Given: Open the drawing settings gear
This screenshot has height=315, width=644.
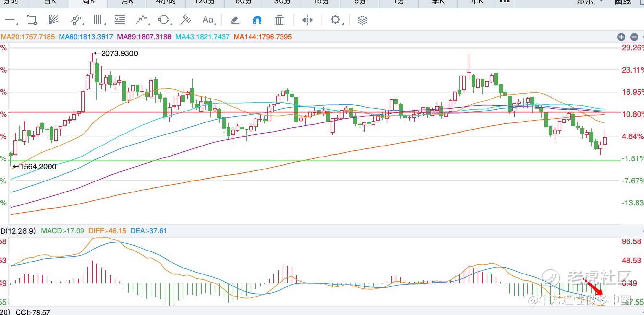Looking at the screenshot, I should pyautogui.click(x=335, y=20).
